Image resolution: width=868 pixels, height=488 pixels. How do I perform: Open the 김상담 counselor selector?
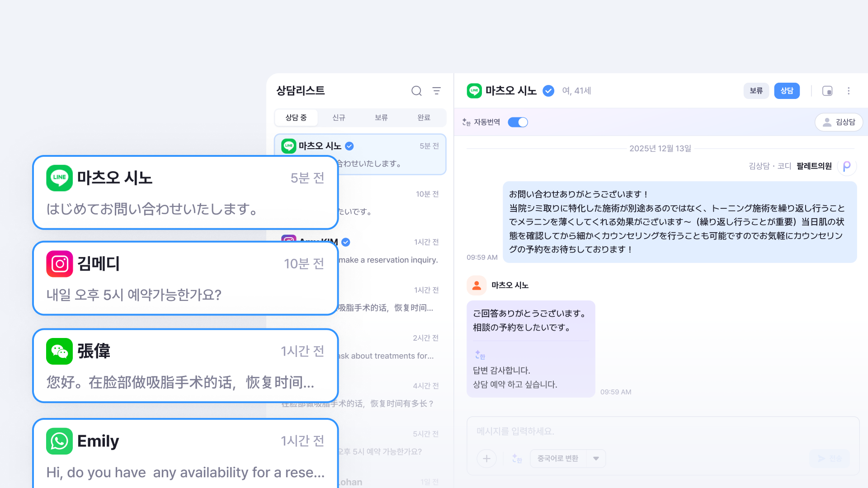(839, 122)
